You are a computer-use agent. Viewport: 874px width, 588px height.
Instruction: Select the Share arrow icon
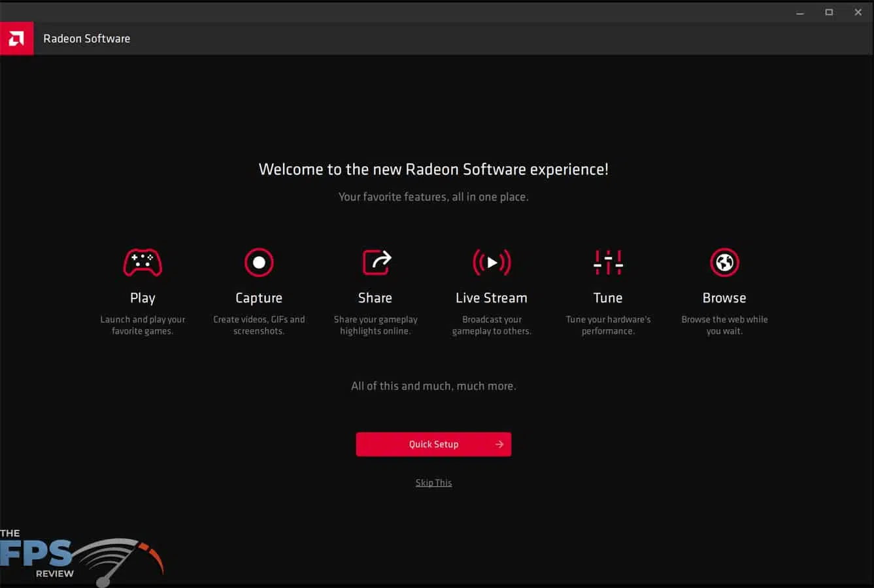tap(377, 262)
